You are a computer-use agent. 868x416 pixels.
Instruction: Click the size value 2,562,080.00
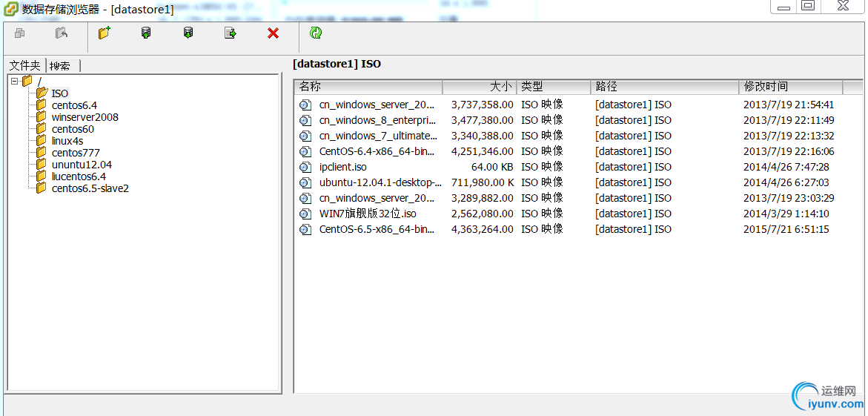[x=482, y=214]
